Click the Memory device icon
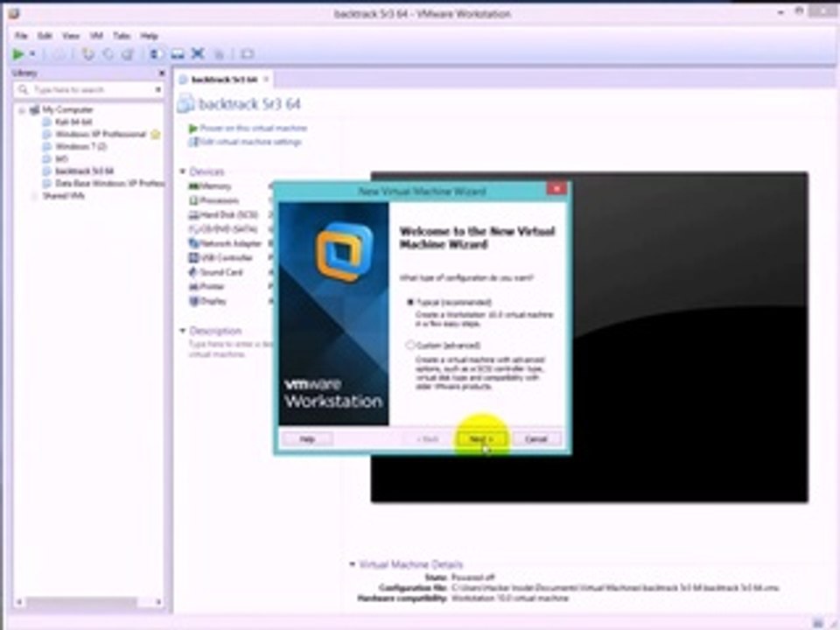Screen dimensions: 840x630 [x=193, y=186]
